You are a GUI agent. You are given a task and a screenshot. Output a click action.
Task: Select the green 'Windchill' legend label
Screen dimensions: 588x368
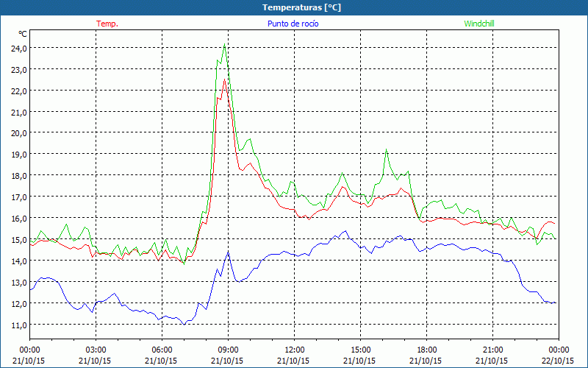(x=479, y=24)
